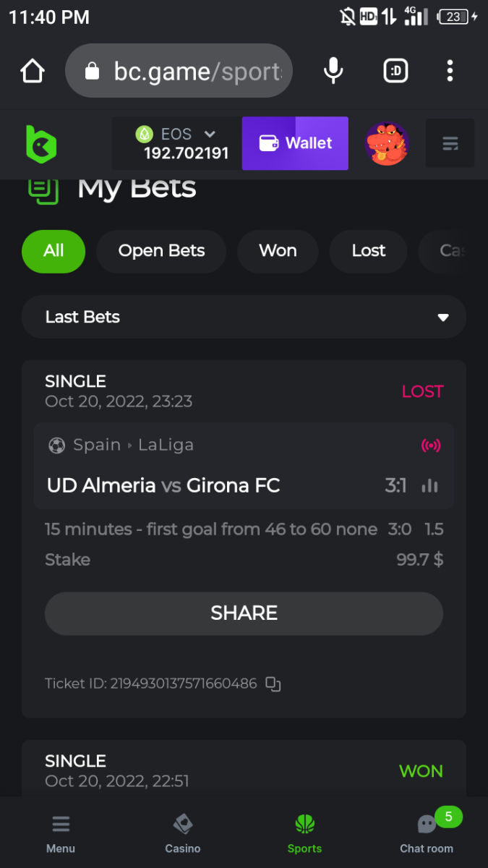Image resolution: width=488 pixels, height=868 pixels.
Task: Tap the BC.Game green logo
Action: 41,144
